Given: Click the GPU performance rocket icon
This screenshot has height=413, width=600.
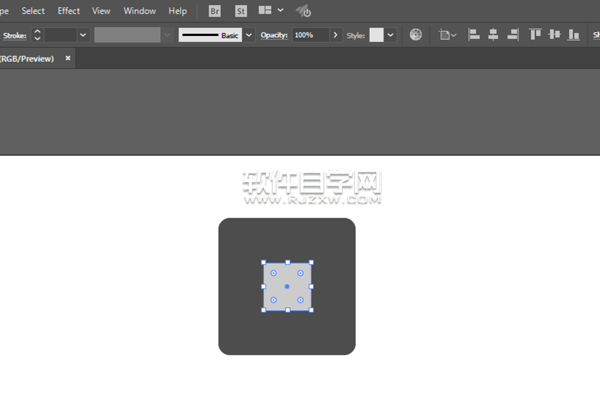Looking at the screenshot, I should click(x=304, y=11).
